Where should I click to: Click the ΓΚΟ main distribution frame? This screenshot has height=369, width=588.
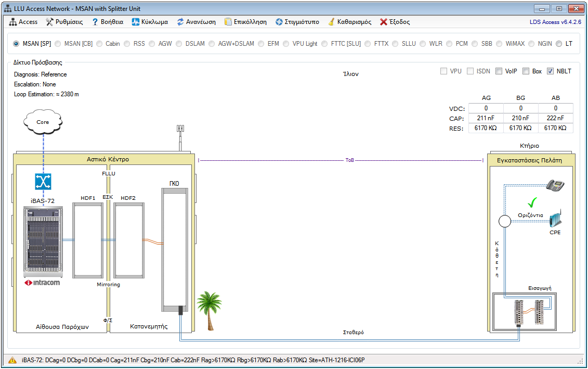(174, 250)
